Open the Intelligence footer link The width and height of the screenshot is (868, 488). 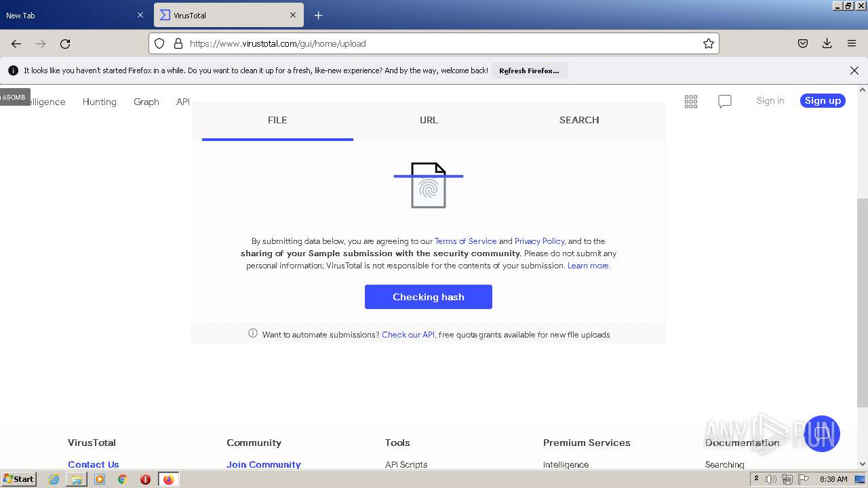point(566,464)
